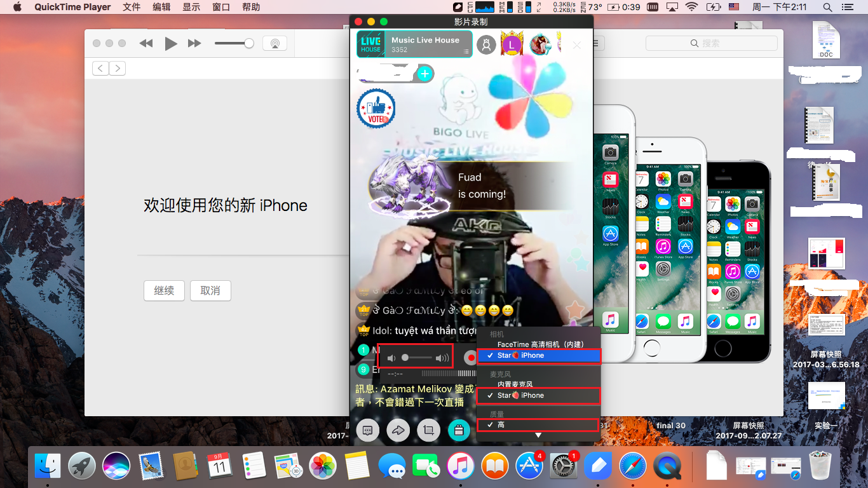Tap the crop frame icon in live stream

coord(428,430)
